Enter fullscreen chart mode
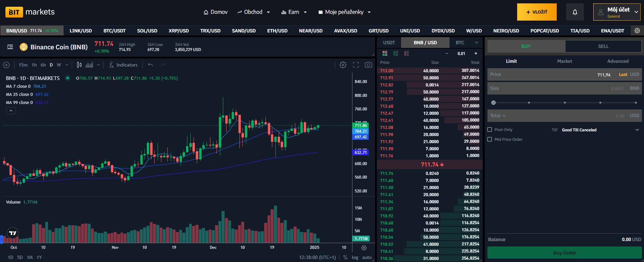Viewport: 644px width, 262px height. (x=356, y=65)
